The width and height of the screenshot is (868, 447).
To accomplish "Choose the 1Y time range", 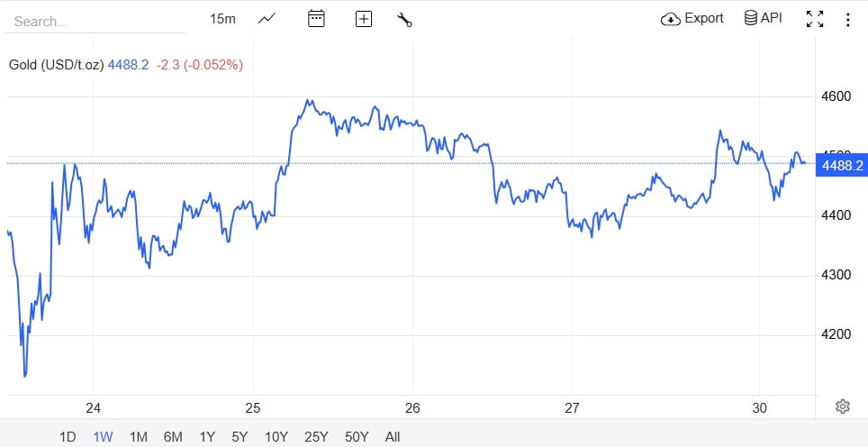I will coord(207,437).
